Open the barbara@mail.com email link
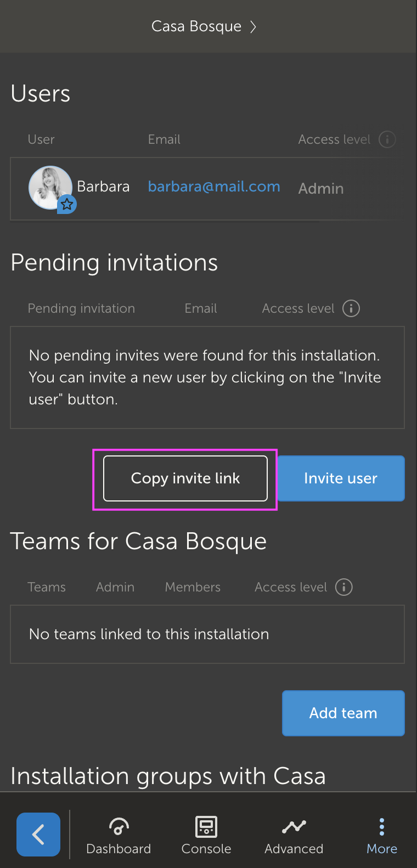The image size is (417, 868). click(214, 187)
